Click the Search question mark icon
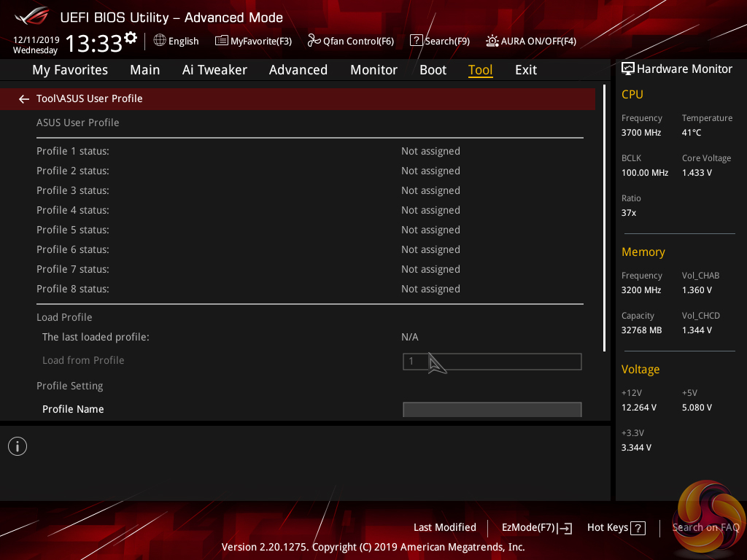This screenshot has height=560, width=747. 416,41
